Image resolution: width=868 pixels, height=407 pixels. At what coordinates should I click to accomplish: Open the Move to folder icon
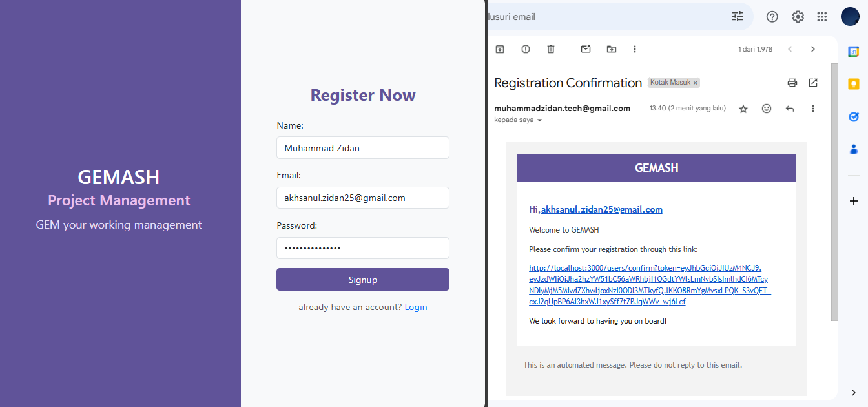tap(612, 49)
